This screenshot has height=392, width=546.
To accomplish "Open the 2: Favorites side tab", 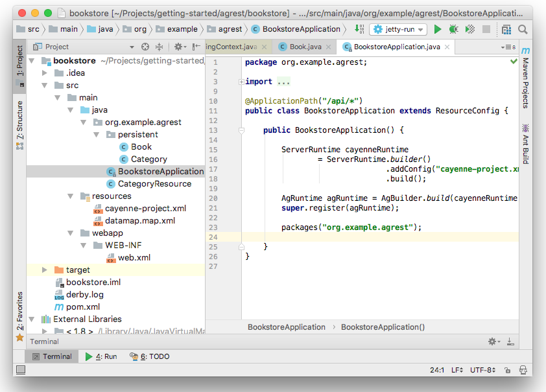I will [19, 316].
